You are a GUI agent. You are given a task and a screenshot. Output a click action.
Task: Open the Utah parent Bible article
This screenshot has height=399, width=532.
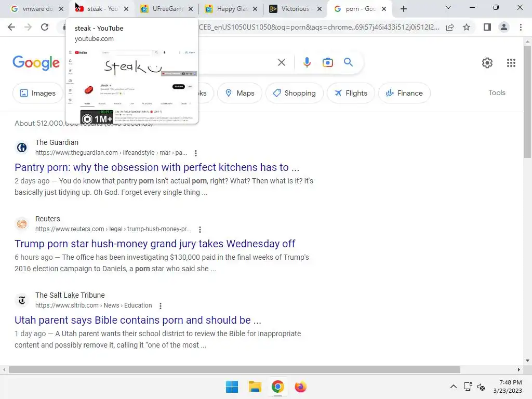pyautogui.click(x=138, y=320)
